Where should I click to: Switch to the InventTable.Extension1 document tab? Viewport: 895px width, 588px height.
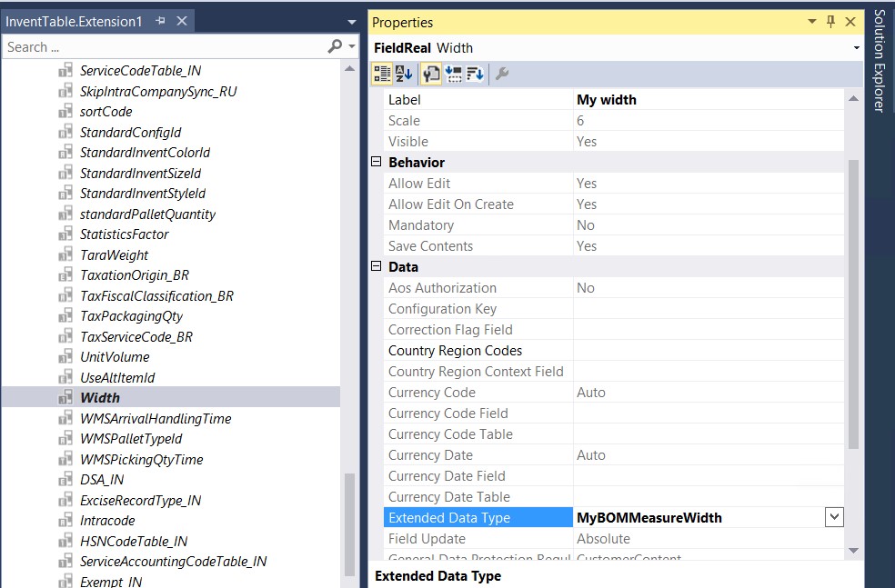click(74, 22)
